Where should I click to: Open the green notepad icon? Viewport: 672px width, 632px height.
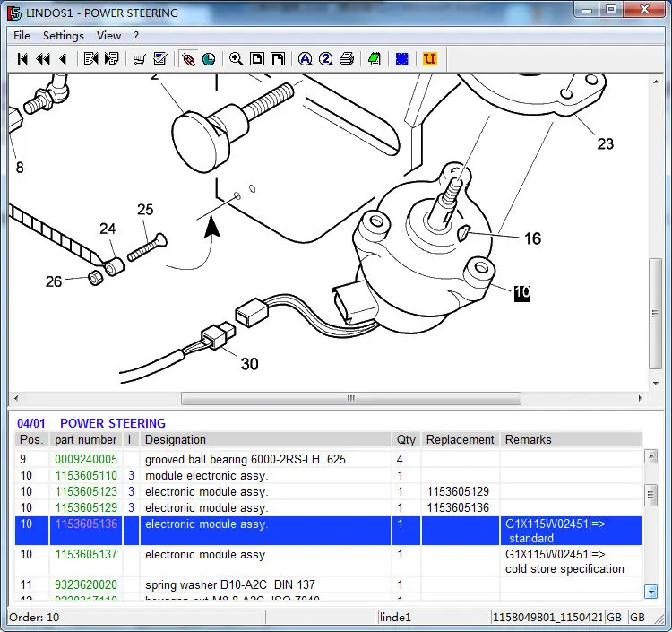point(375,59)
